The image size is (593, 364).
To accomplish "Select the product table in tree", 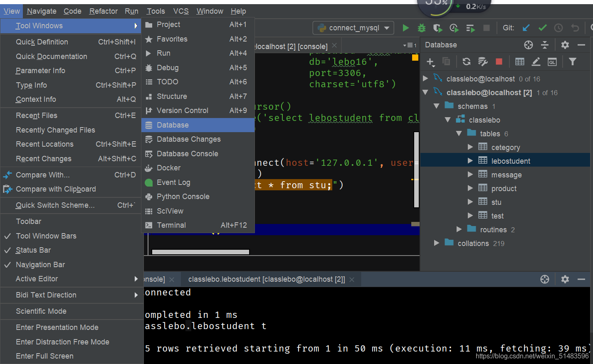I will [x=504, y=188].
